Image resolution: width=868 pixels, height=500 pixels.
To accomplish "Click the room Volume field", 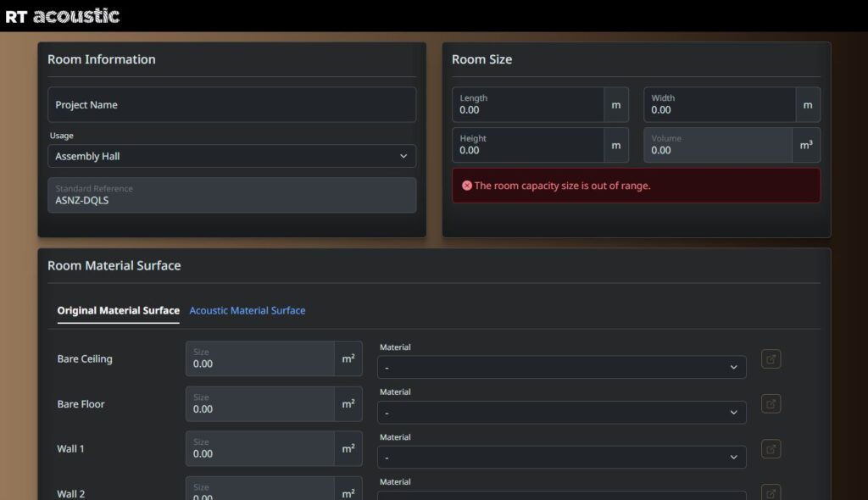I will point(718,145).
